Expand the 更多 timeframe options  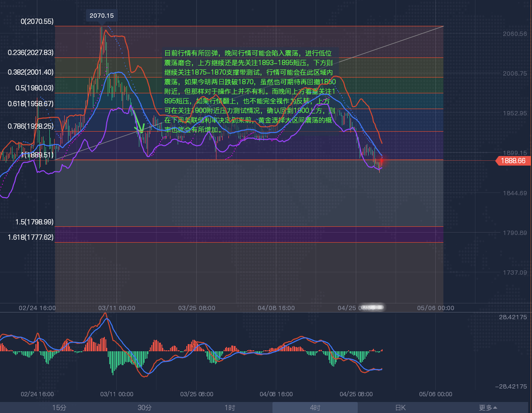[x=488, y=408]
